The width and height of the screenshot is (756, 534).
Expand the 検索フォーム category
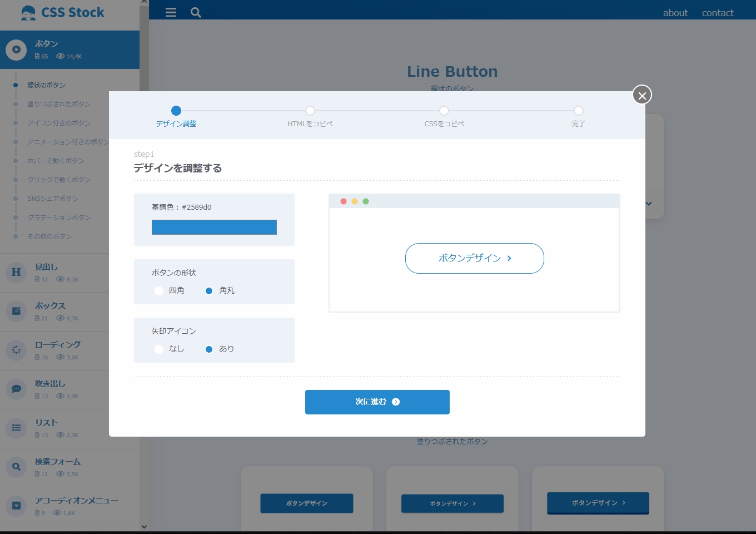69,467
